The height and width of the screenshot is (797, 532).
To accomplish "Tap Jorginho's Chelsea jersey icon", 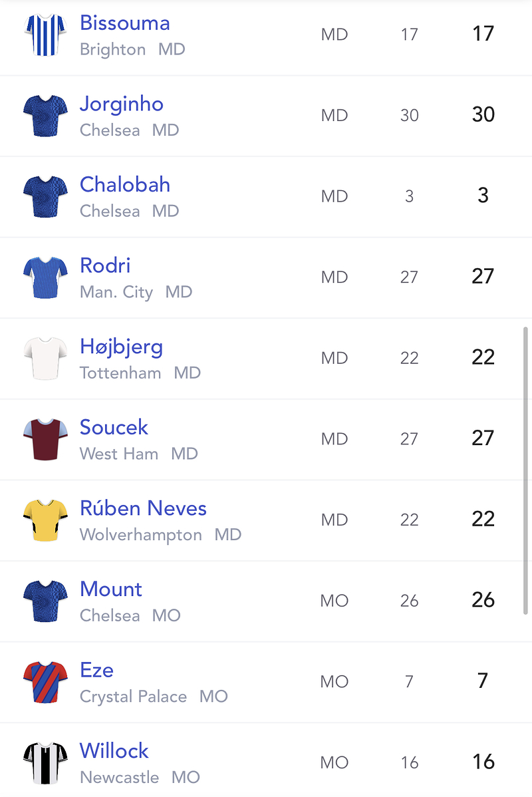I will click(x=45, y=115).
